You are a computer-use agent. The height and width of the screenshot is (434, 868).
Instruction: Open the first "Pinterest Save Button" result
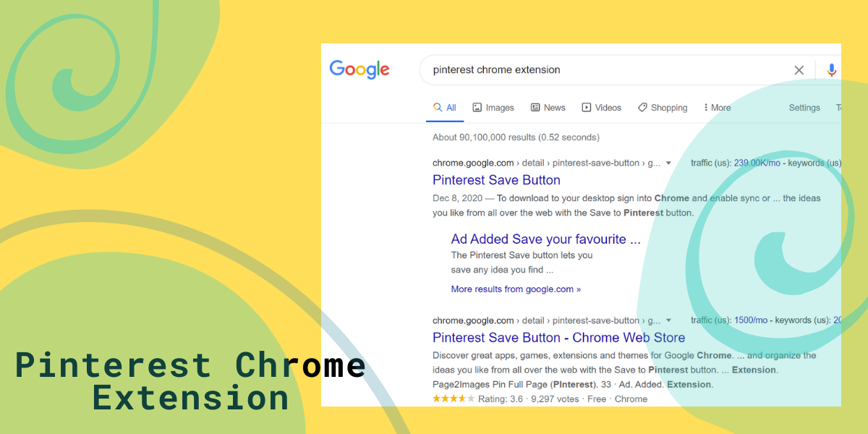click(496, 180)
